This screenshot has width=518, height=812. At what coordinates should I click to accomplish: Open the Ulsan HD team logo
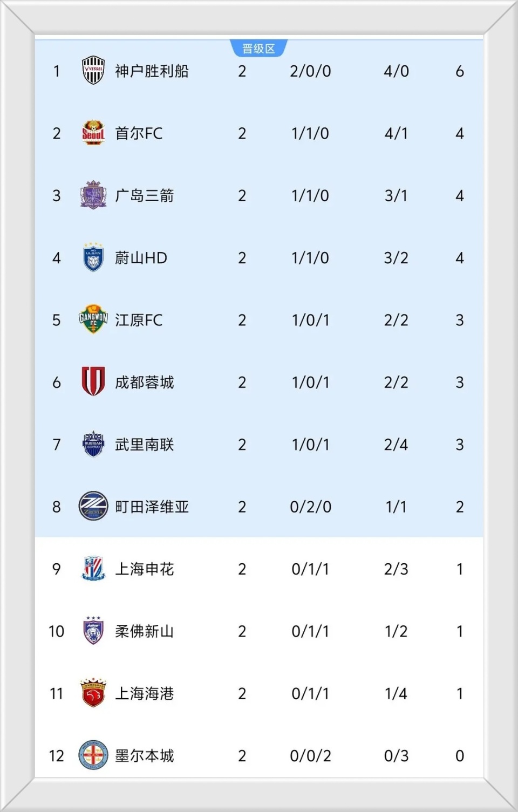[x=93, y=257]
